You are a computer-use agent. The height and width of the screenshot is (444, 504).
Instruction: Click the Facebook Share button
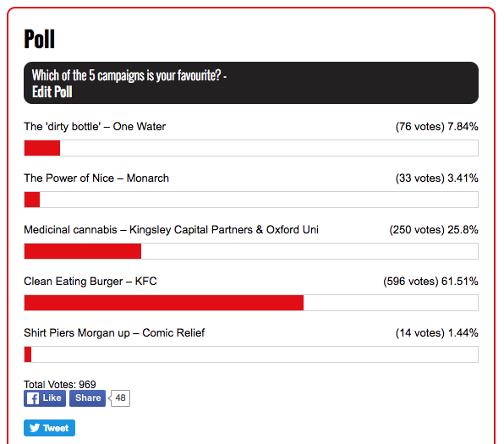click(87, 398)
